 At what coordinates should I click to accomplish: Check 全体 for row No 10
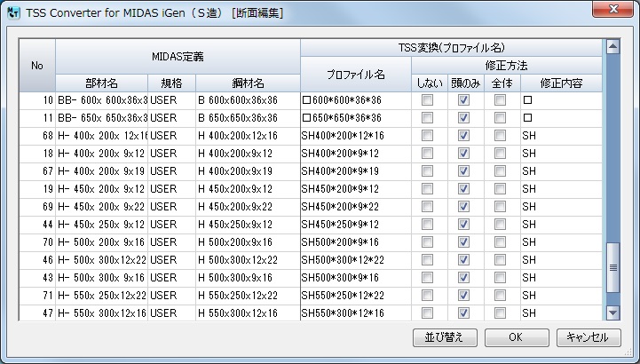(x=500, y=100)
